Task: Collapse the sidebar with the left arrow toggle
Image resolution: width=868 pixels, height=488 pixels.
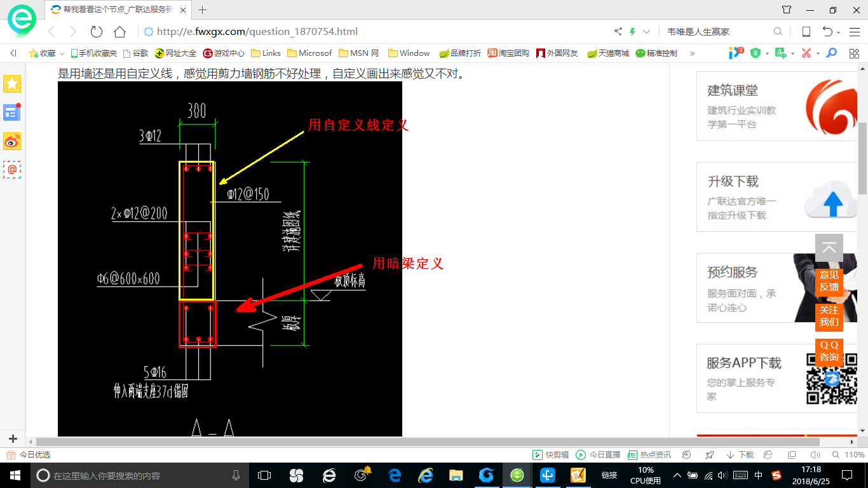Action: tap(13, 53)
